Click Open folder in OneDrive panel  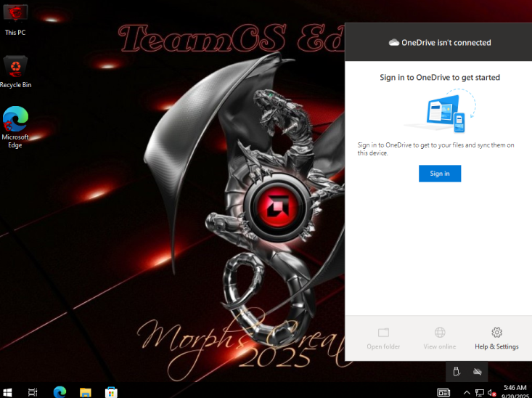(383, 338)
